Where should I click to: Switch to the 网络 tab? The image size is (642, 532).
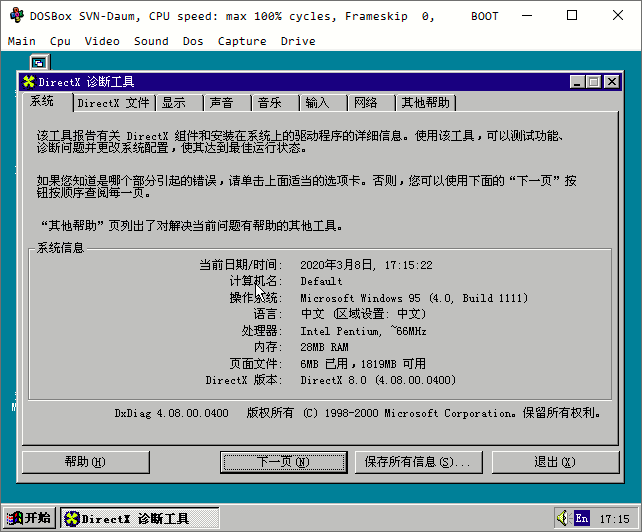(x=371, y=102)
